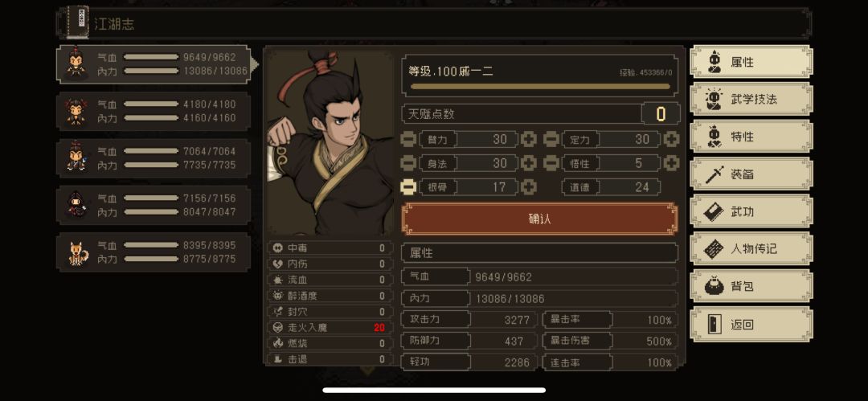Expand the panel with bottom down arrow
This screenshot has height=401, width=868.
point(369,370)
